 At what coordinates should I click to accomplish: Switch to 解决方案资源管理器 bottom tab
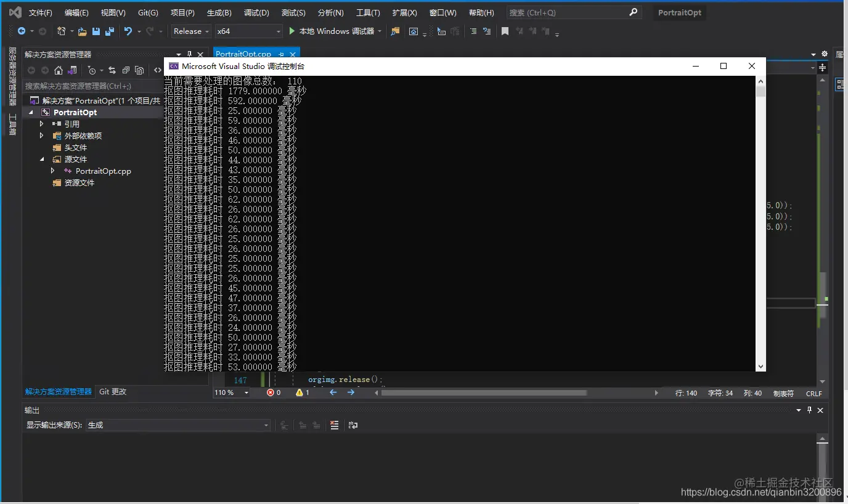(59, 392)
